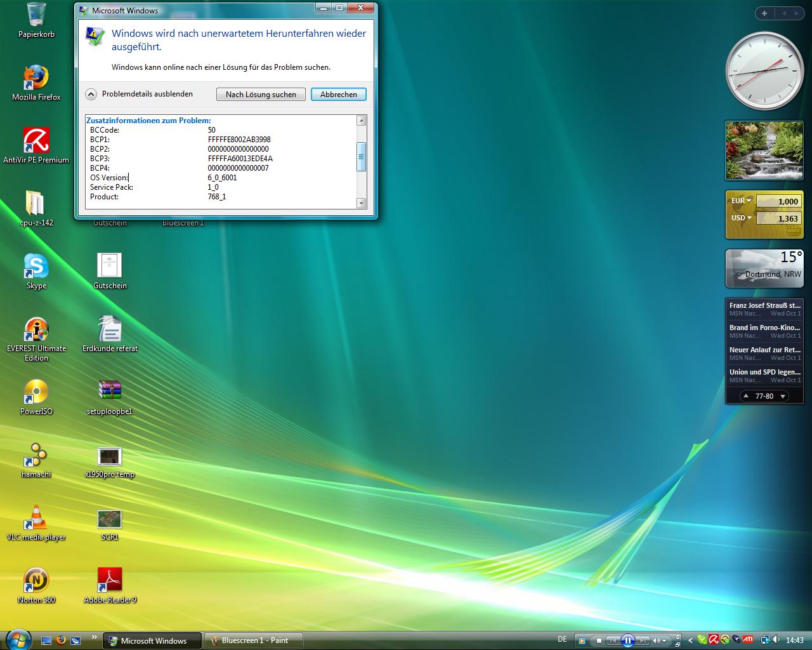Select EVEREST Ultimate Edition shortcut
The image size is (812, 650).
[x=36, y=339]
